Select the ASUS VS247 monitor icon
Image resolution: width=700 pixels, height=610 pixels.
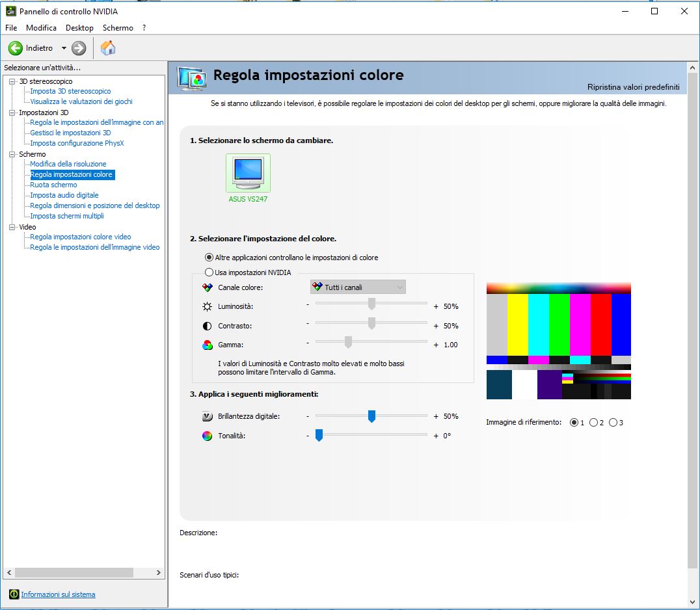click(248, 173)
